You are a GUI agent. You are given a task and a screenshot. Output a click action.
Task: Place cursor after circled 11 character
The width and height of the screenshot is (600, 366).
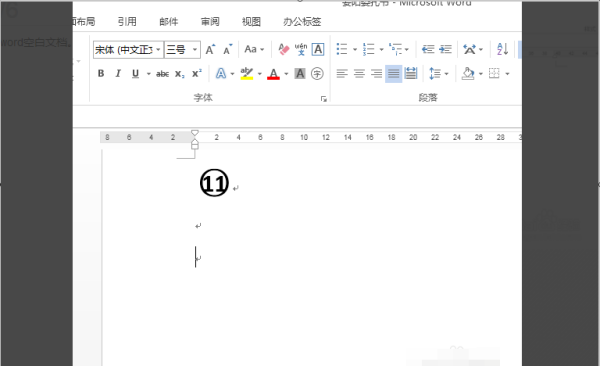(x=230, y=184)
